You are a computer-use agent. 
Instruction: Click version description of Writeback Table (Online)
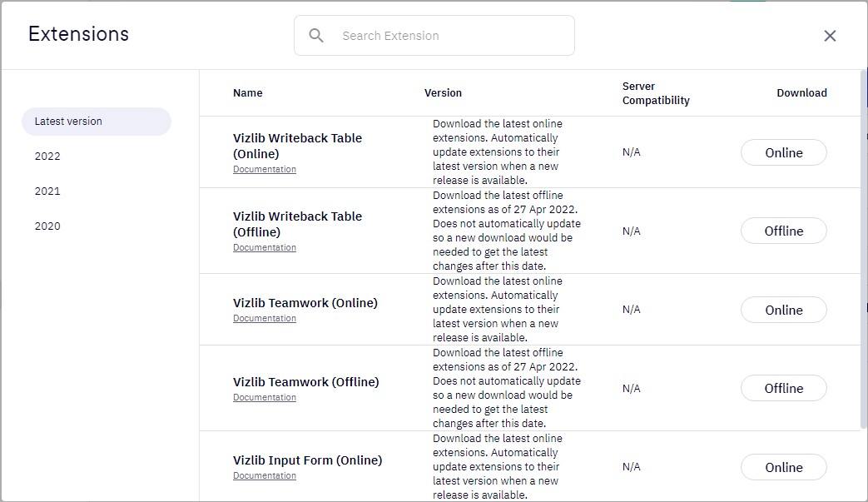point(497,152)
